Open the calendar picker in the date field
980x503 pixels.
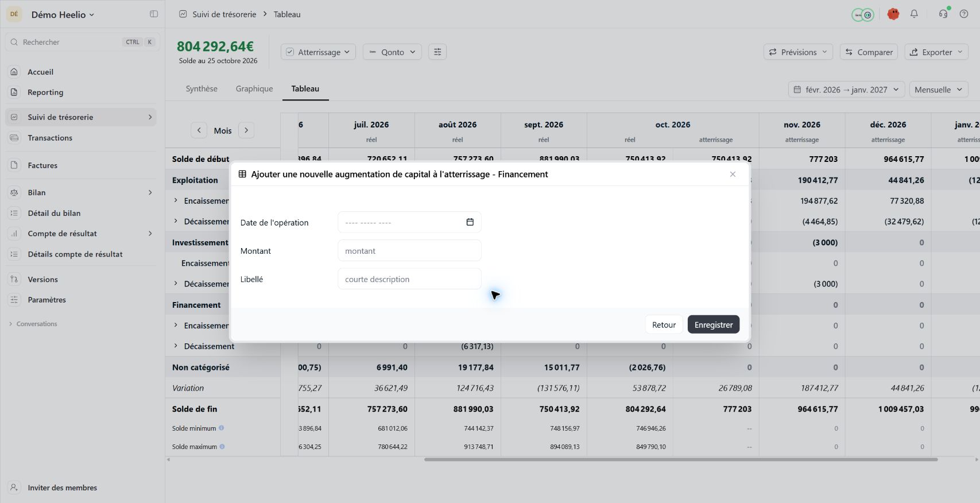pos(470,222)
